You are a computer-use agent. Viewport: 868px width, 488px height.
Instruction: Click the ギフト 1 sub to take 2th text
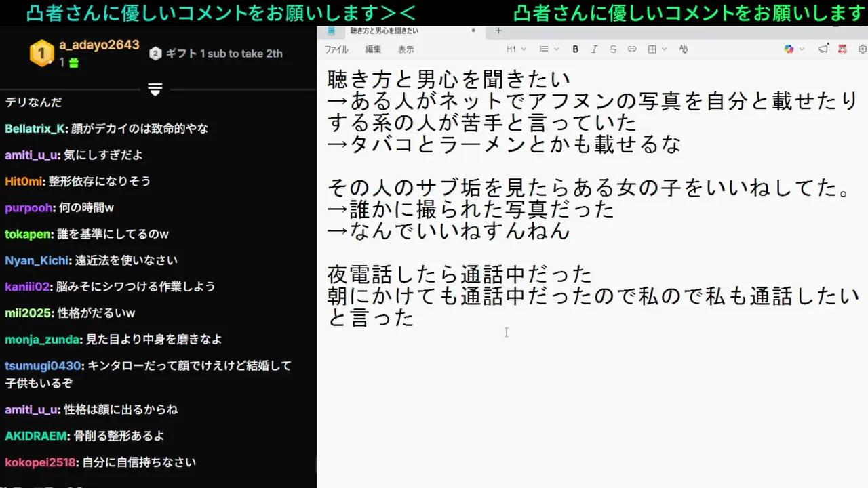tap(224, 54)
